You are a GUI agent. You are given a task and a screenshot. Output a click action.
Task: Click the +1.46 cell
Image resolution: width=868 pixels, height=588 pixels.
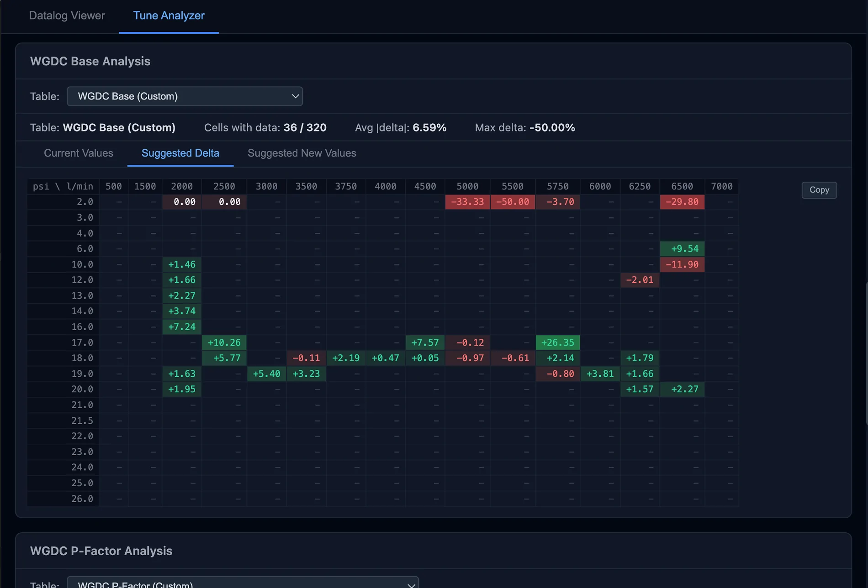click(x=182, y=264)
